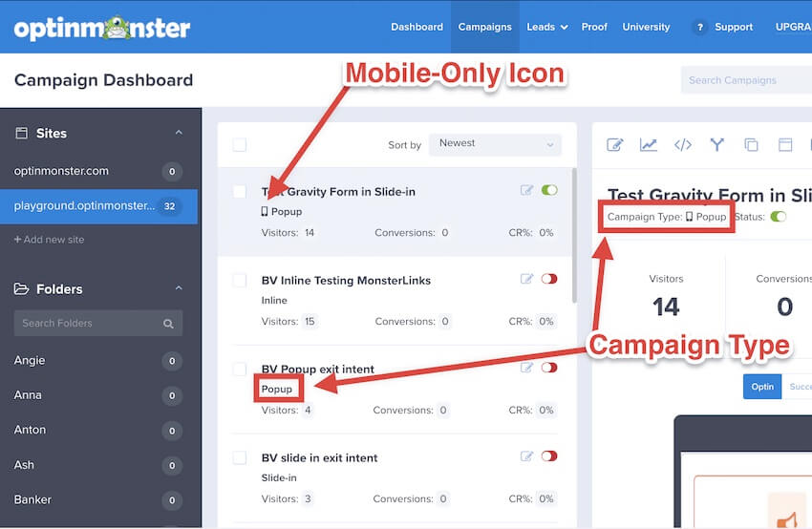This screenshot has width=812, height=529.
Task: Click Inline type label under BV Inline Testing
Action: [274, 300]
